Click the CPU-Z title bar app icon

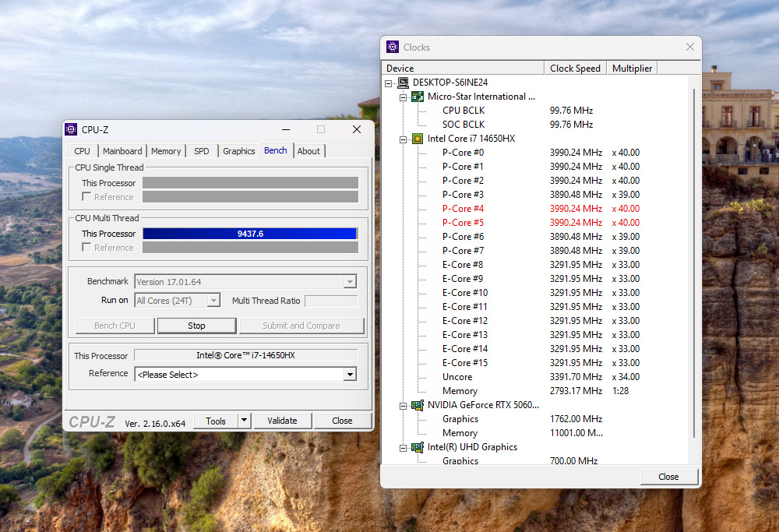[x=72, y=129]
